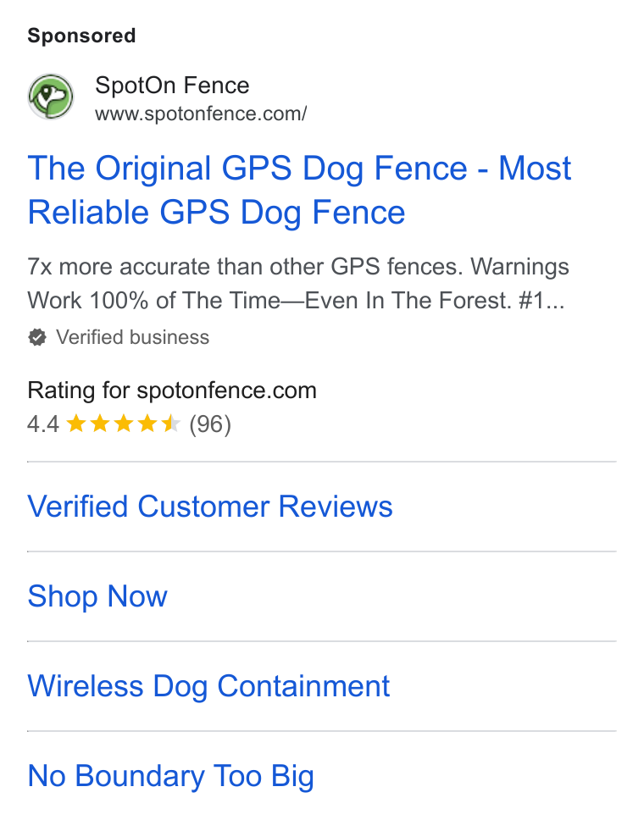644x820 pixels.
Task: Click the www.spotonfence.com URL text
Action: tap(201, 114)
